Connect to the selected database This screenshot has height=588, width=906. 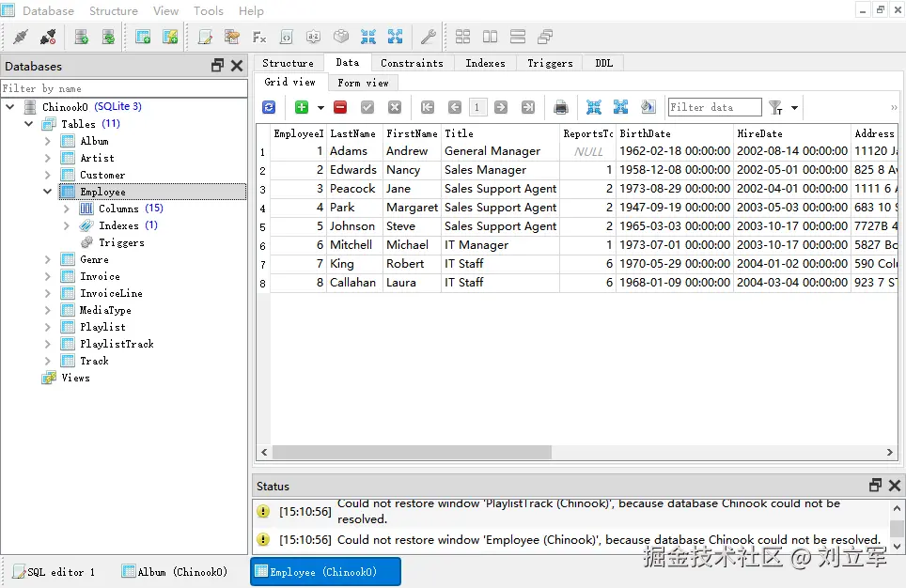point(21,36)
